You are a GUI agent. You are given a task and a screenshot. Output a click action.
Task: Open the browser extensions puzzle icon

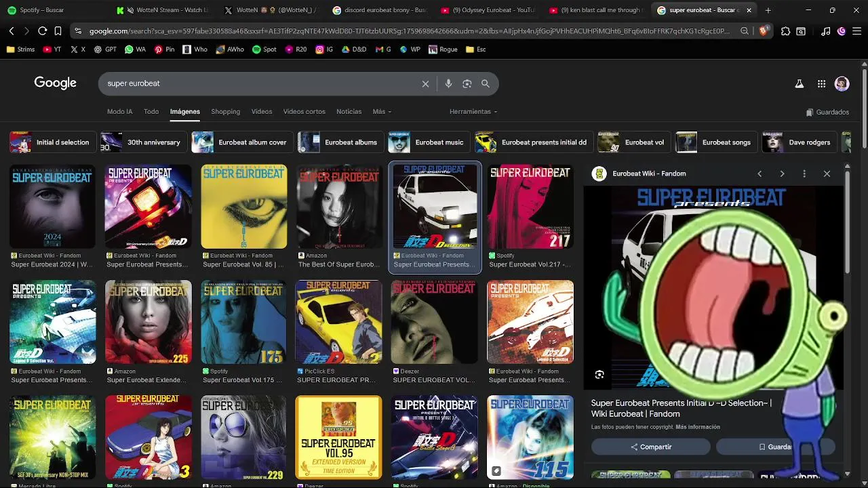(785, 31)
